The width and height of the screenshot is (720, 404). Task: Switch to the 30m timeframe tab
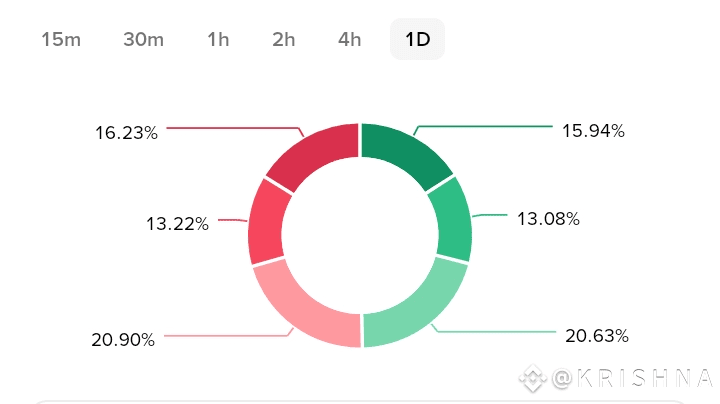tap(143, 40)
